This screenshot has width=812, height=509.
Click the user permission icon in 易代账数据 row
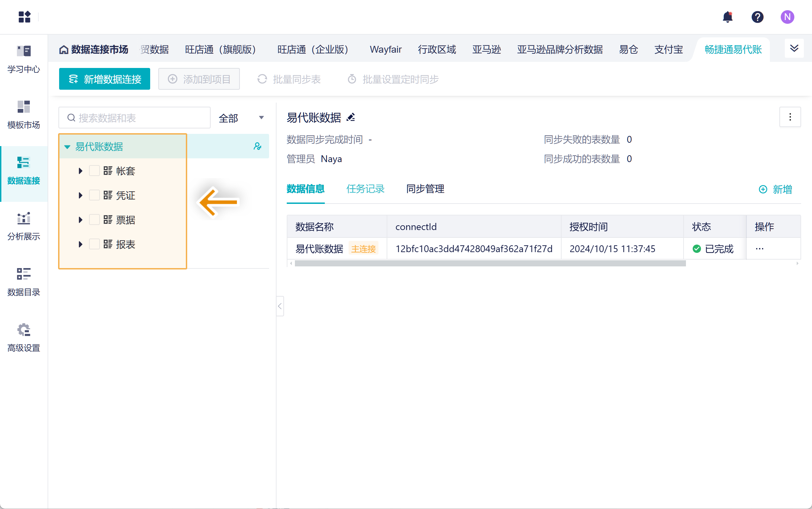tap(258, 146)
